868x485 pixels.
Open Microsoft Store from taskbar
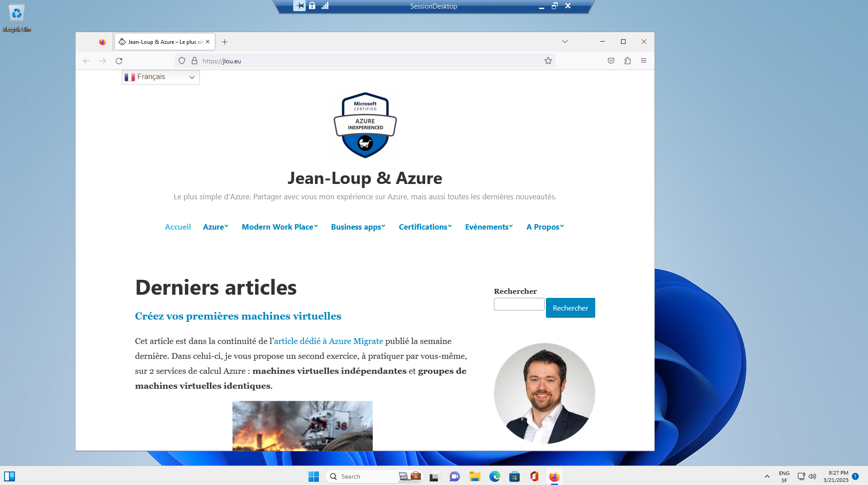click(x=514, y=476)
